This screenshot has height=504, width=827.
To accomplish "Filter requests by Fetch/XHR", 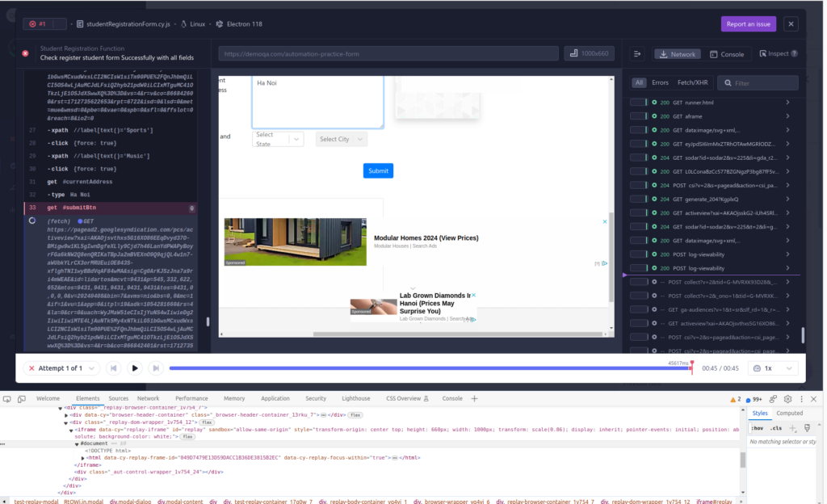I will tap(691, 82).
